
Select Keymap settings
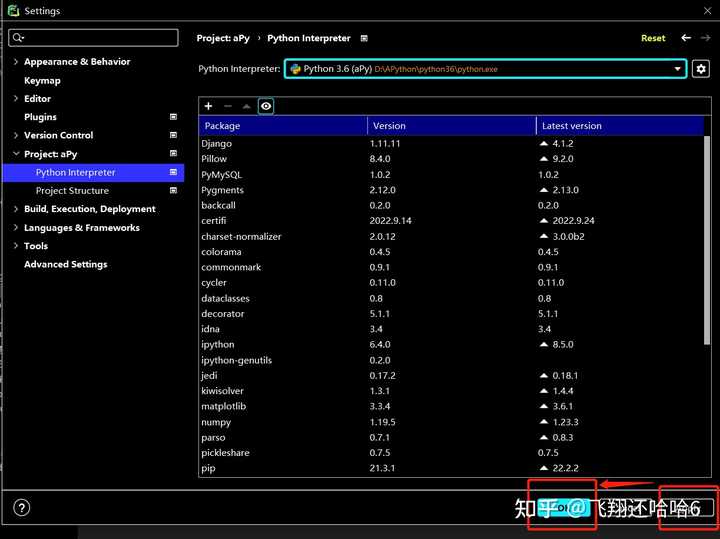click(42, 80)
